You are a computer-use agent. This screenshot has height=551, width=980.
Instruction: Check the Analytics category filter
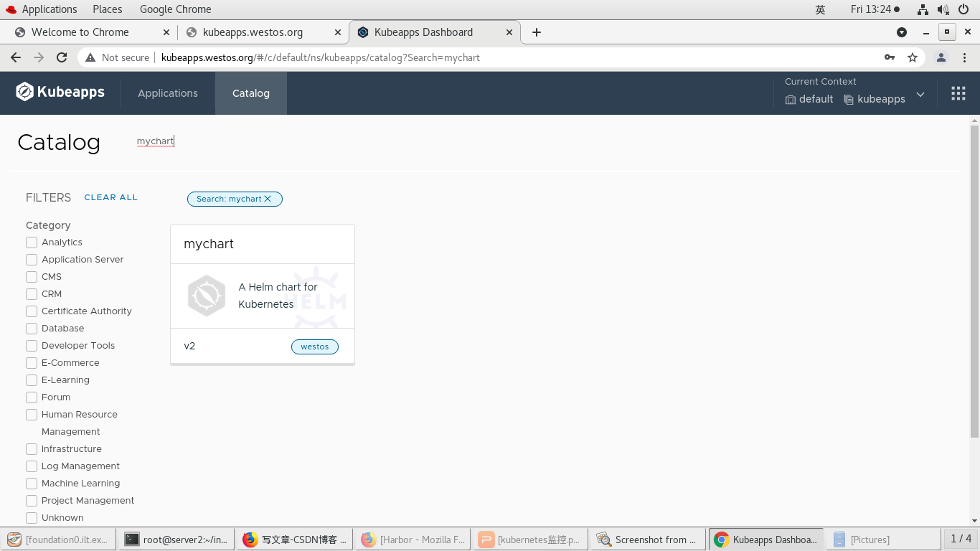(32, 242)
